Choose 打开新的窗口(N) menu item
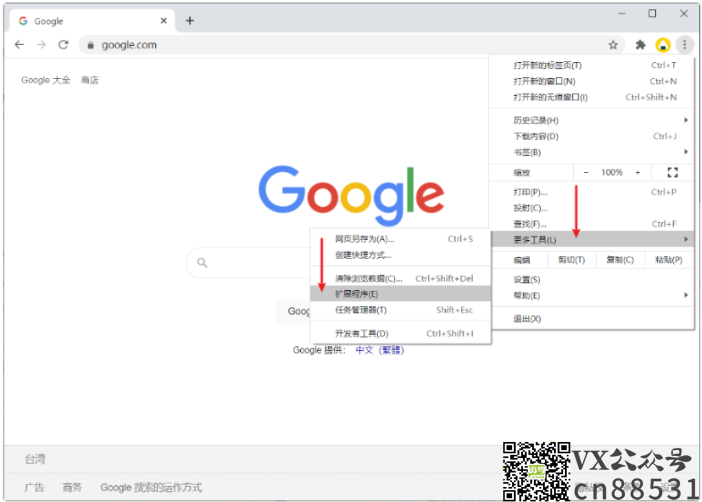Viewport: 702px width, 502px height. tap(592, 82)
